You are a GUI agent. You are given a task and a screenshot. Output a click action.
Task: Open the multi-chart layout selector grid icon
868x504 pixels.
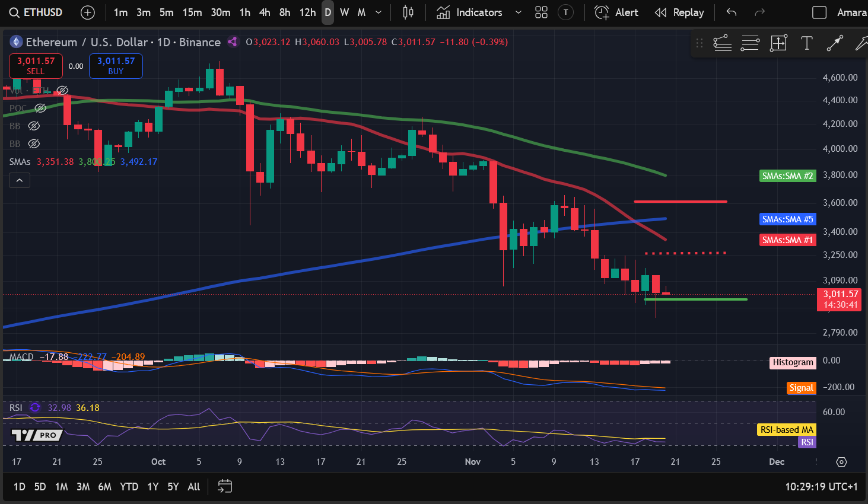pos(540,12)
